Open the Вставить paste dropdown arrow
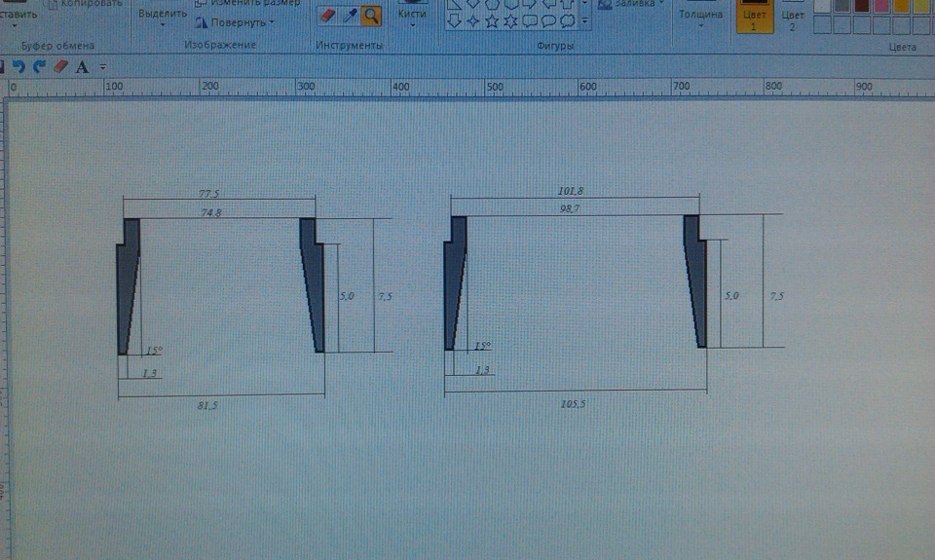The height and width of the screenshot is (560, 935). (x=15, y=25)
